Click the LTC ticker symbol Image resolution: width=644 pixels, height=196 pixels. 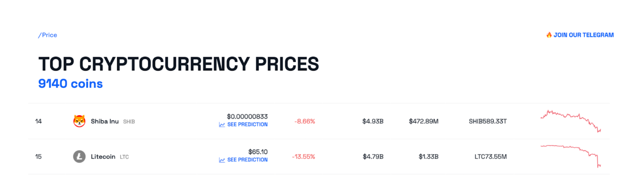(x=124, y=157)
